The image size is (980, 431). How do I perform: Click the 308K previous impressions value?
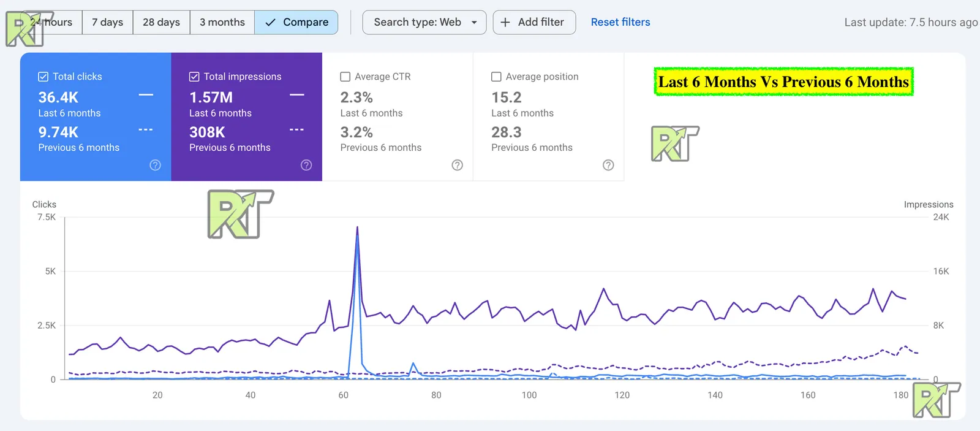(207, 132)
